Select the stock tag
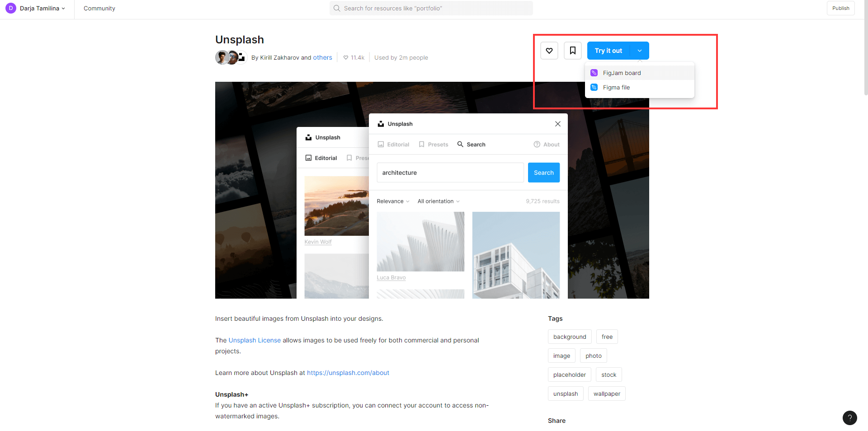Screen dimensions: 868x431 click(x=609, y=375)
